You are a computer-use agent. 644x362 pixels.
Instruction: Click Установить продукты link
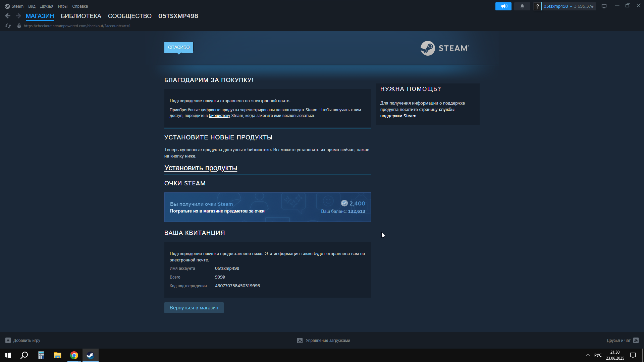click(201, 168)
